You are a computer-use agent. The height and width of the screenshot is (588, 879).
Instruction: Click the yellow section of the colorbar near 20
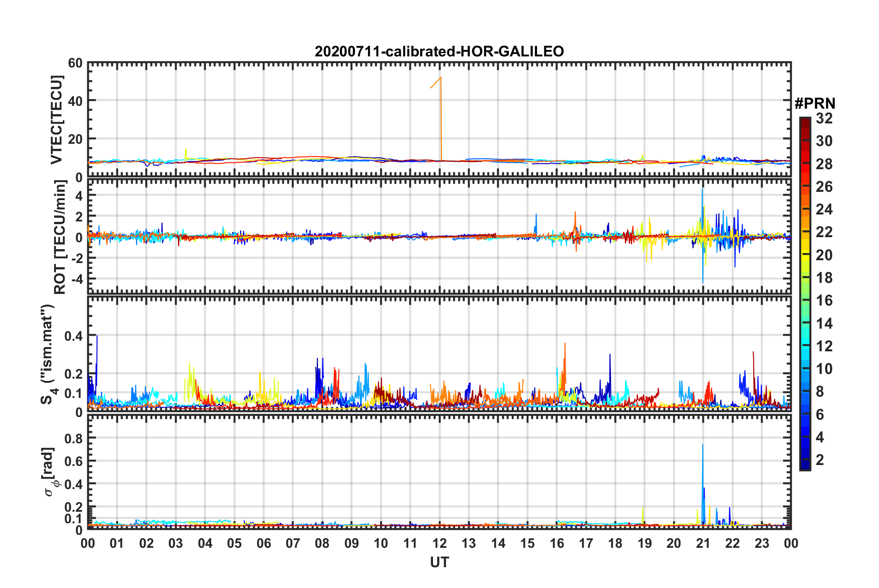point(805,255)
